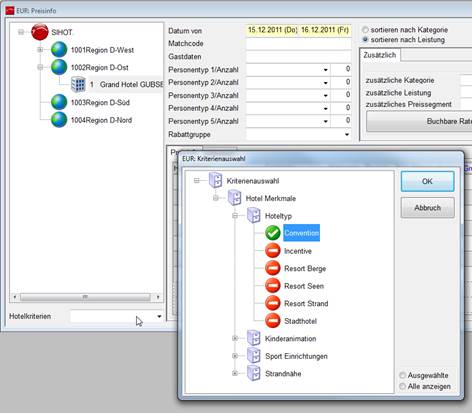
Task: Expand the Sport Einrichtungen tree node
Action: click(235, 356)
